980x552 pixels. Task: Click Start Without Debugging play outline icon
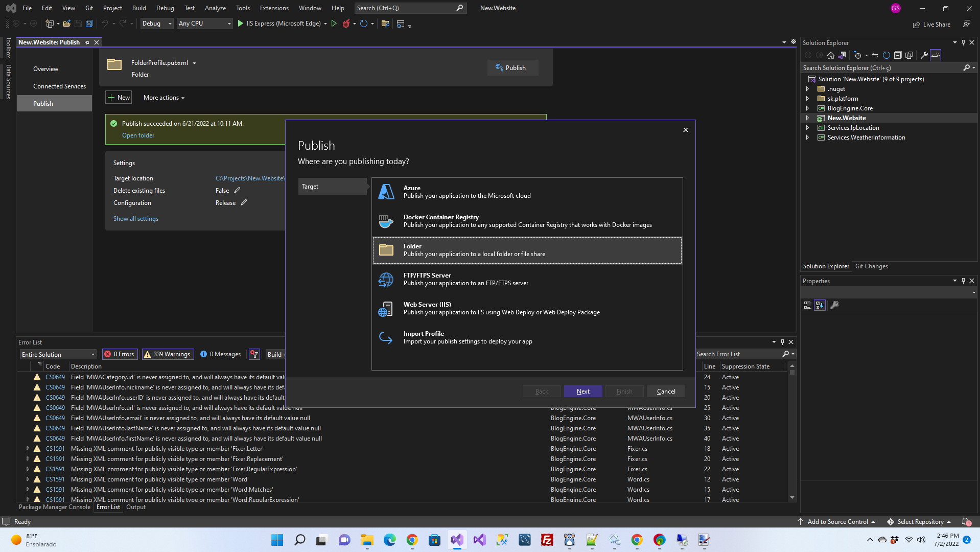(x=334, y=24)
